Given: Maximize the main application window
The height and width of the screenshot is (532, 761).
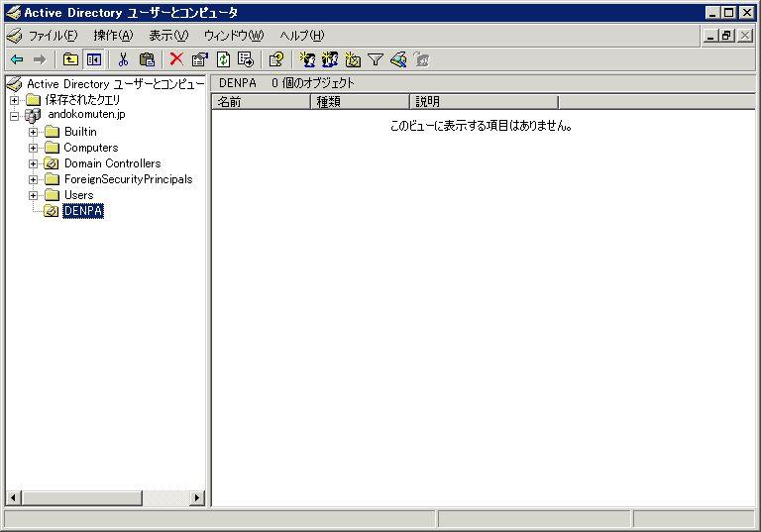Looking at the screenshot, I should pos(728,13).
